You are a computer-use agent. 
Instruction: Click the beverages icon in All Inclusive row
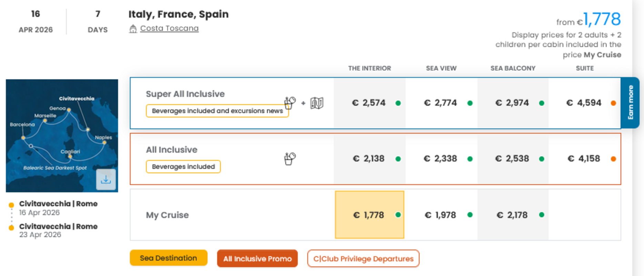coord(290,159)
